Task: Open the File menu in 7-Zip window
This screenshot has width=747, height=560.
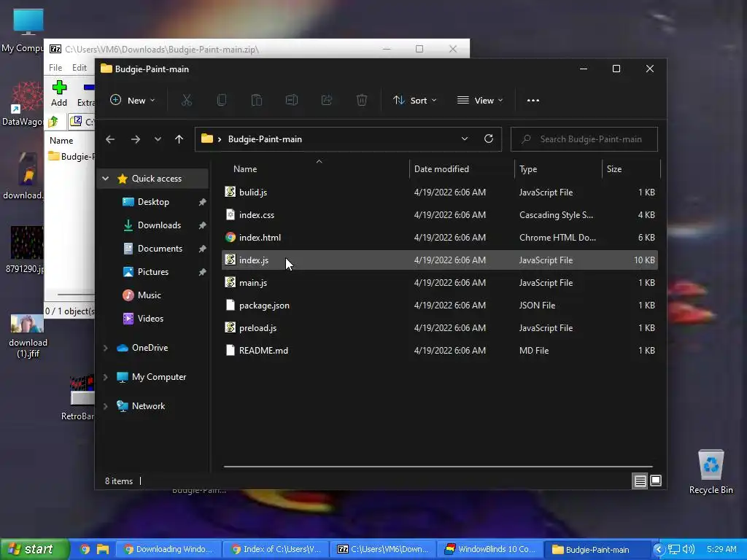Action: point(55,68)
